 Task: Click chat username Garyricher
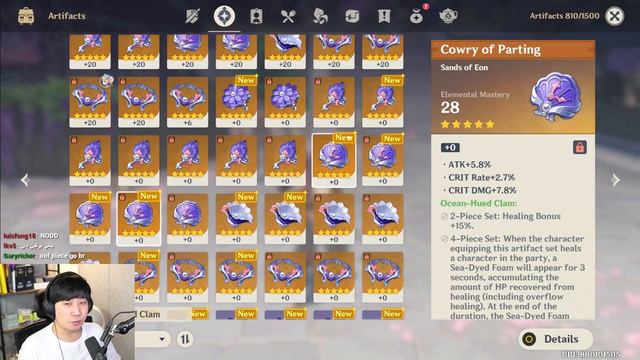pyautogui.click(x=19, y=256)
